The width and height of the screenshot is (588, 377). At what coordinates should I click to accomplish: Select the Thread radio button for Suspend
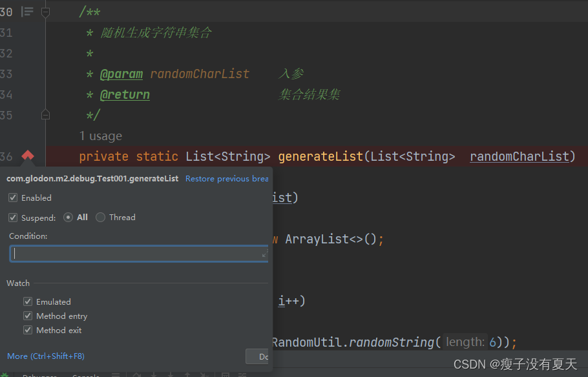(x=101, y=218)
